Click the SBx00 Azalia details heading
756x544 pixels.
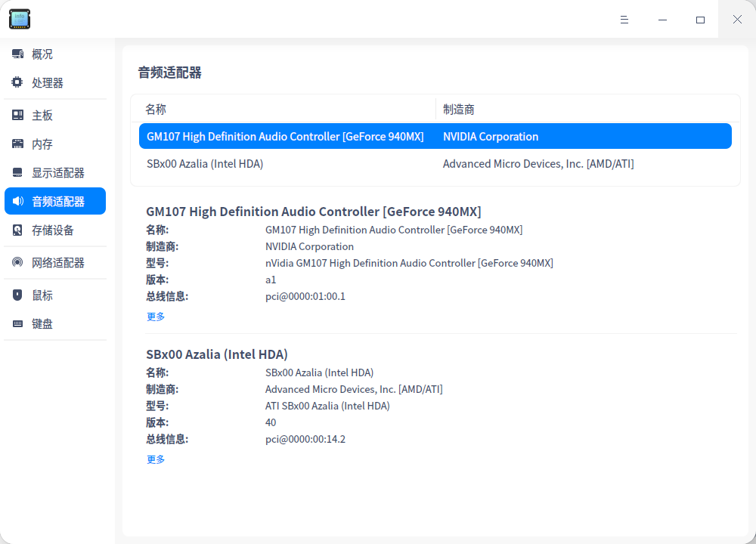(x=217, y=354)
